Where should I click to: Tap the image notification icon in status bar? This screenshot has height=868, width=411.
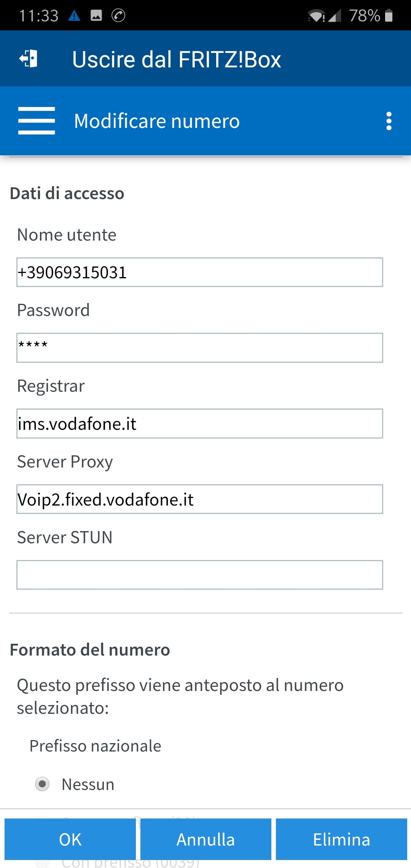96,15
